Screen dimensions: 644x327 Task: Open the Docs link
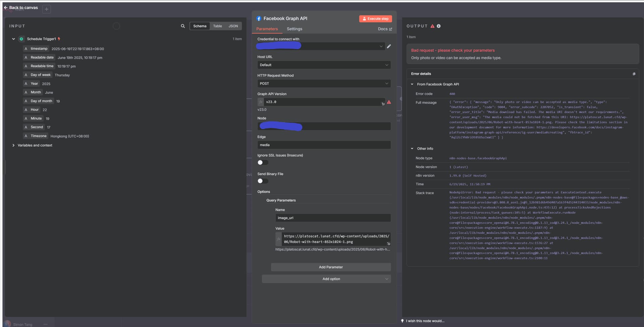point(385,29)
